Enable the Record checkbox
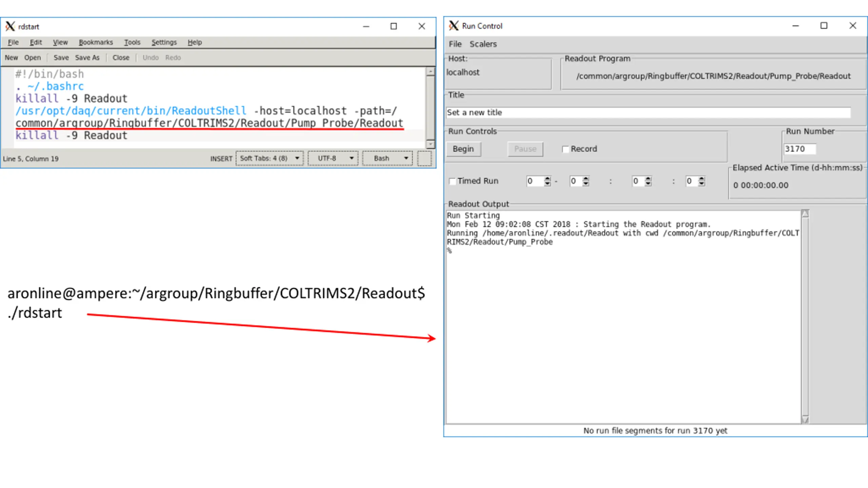This screenshot has height=488, width=868. coord(565,149)
